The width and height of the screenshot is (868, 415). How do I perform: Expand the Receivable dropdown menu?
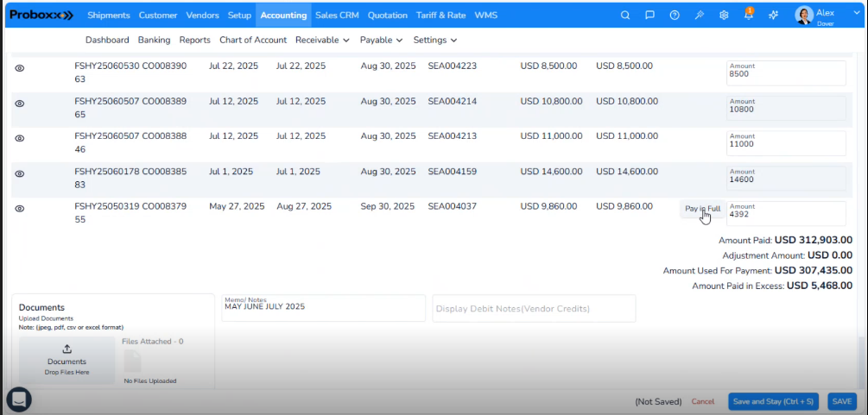point(322,40)
